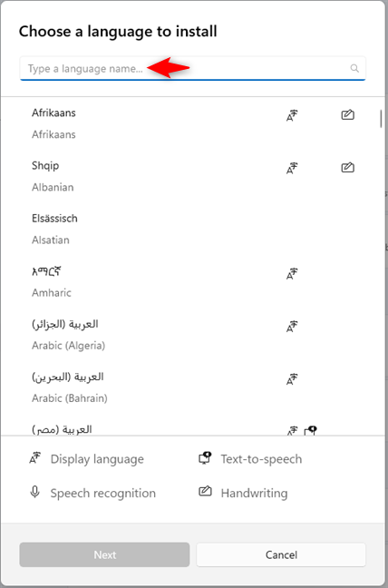Click the Handwriting legend icon
388x588 pixels.
point(205,491)
